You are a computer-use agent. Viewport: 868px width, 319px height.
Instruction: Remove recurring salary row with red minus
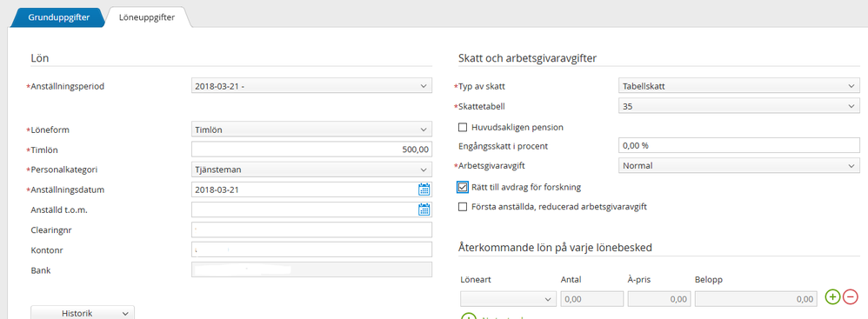(851, 297)
